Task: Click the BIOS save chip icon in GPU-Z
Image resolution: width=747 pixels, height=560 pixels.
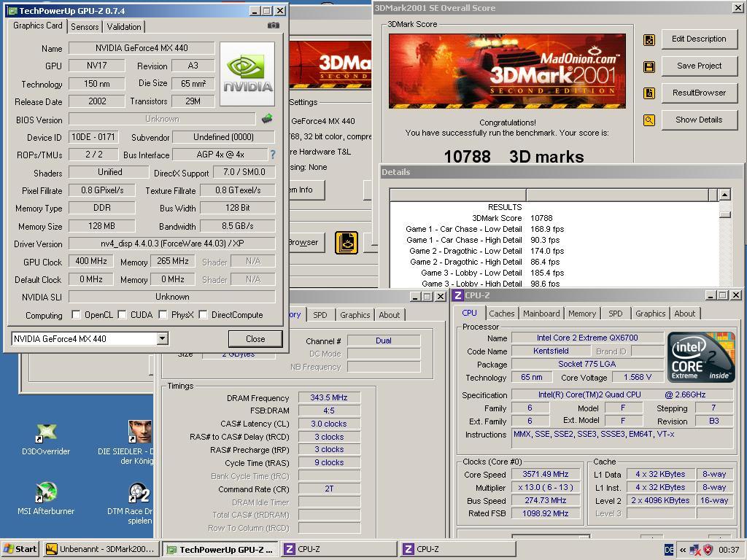Action: 267,119
